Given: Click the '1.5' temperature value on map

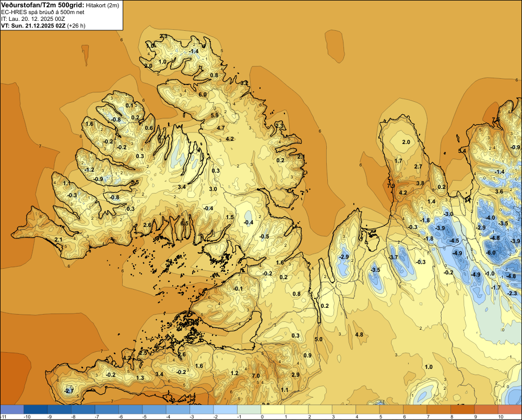Looking at the screenshot, I should tap(230, 218).
